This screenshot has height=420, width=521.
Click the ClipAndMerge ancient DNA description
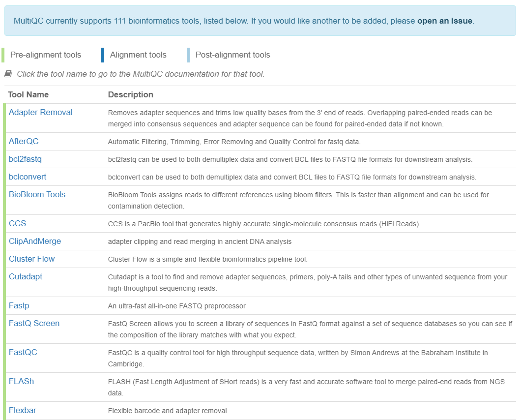pyautogui.click(x=200, y=241)
